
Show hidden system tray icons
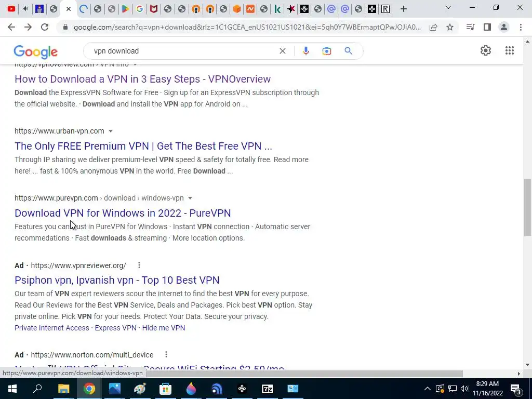[x=427, y=389]
